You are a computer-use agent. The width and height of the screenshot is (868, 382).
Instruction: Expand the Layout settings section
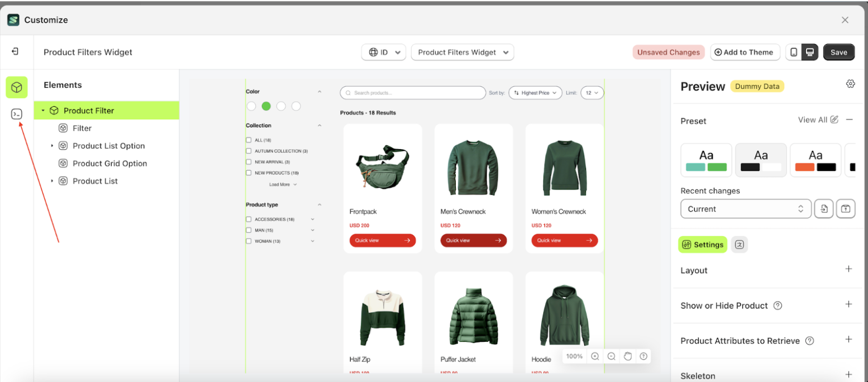(x=848, y=269)
